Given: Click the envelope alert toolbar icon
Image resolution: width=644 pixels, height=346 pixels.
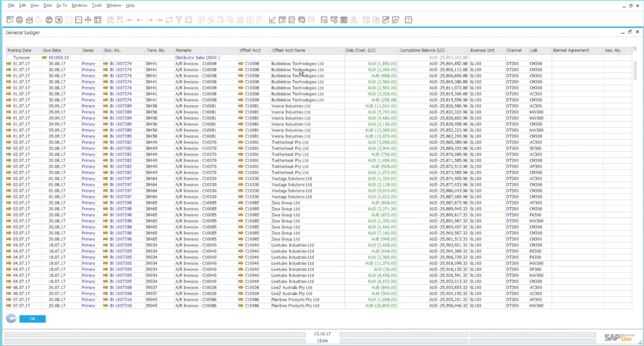Looking at the screenshot, I should coord(334,20).
